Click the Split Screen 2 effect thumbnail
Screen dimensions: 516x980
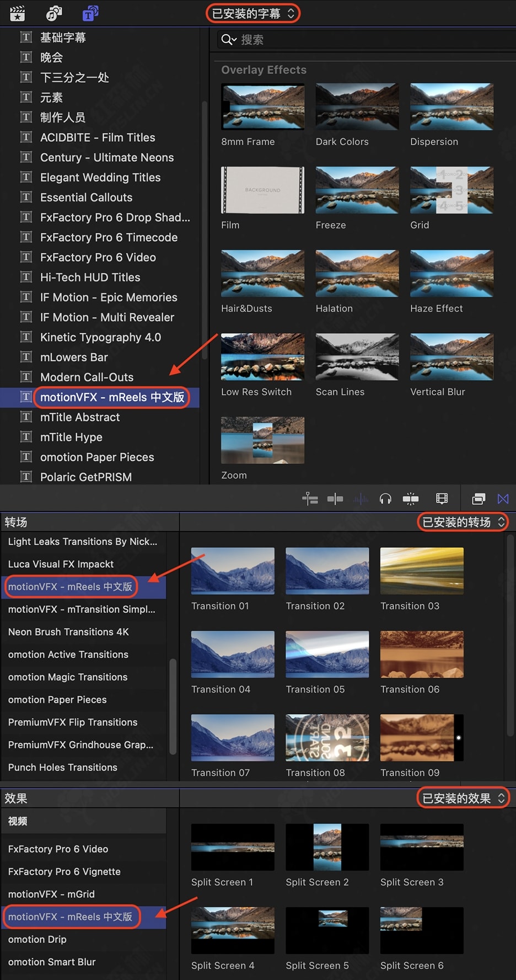[327, 847]
